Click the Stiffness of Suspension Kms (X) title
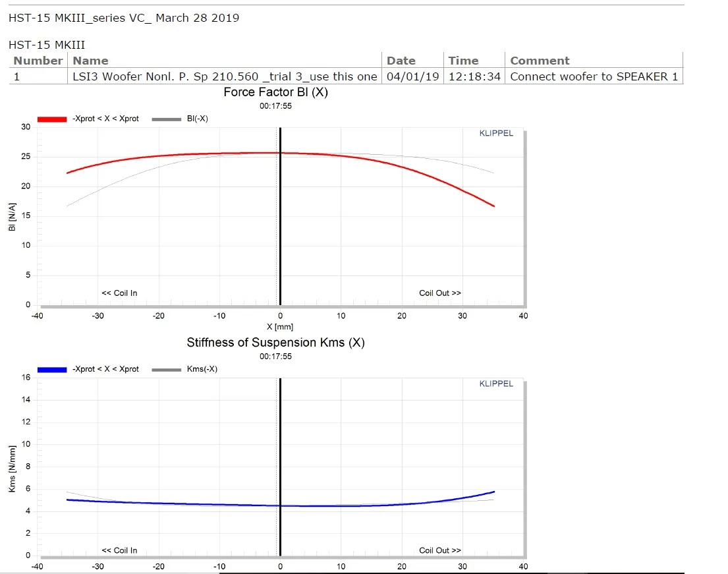This screenshot has height=574, width=728. click(x=276, y=343)
